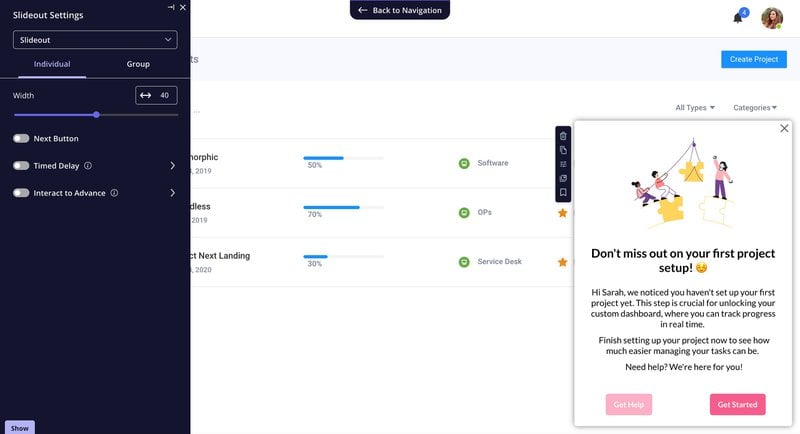This screenshot has height=434, width=800.
Task: Click the Create Project button
Action: pyautogui.click(x=753, y=60)
